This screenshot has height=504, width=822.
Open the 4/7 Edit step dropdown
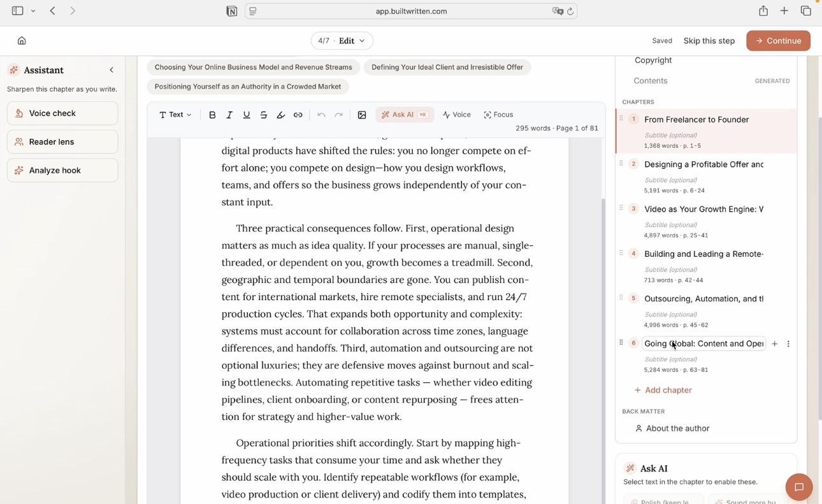tap(342, 41)
